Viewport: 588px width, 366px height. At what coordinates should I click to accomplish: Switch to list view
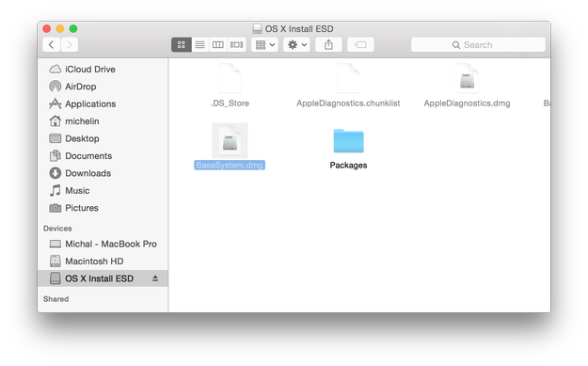pos(199,44)
